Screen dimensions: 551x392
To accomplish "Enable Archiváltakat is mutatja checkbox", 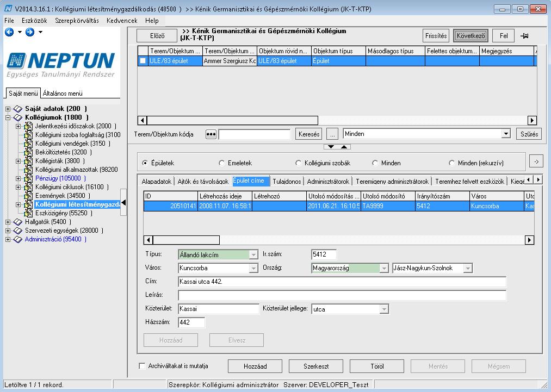I will 142,366.
